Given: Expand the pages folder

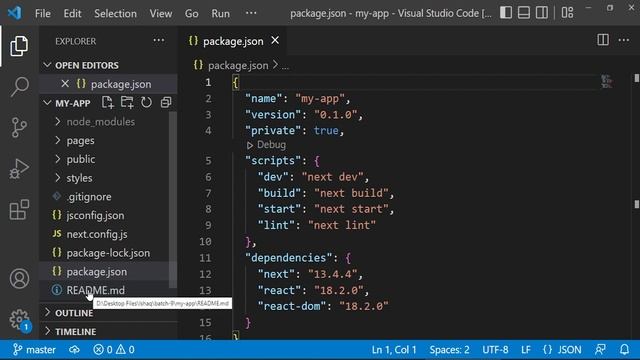Looking at the screenshot, I should (58, 140).
